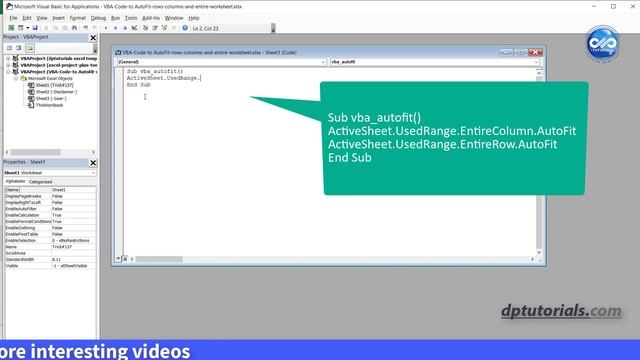
Task: Click the Paste toolbar icon
Action: point(65,28)
